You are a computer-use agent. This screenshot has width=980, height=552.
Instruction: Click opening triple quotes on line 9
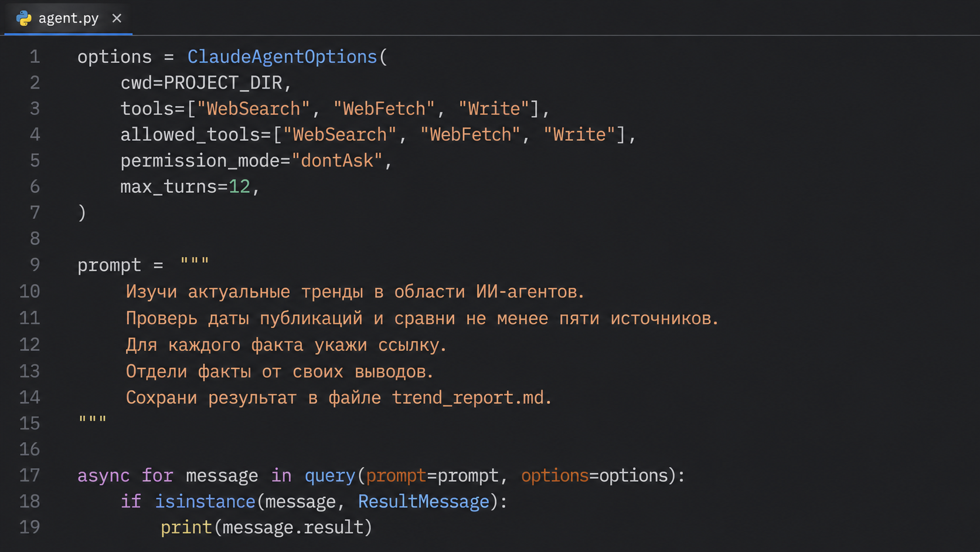[195, 262]
